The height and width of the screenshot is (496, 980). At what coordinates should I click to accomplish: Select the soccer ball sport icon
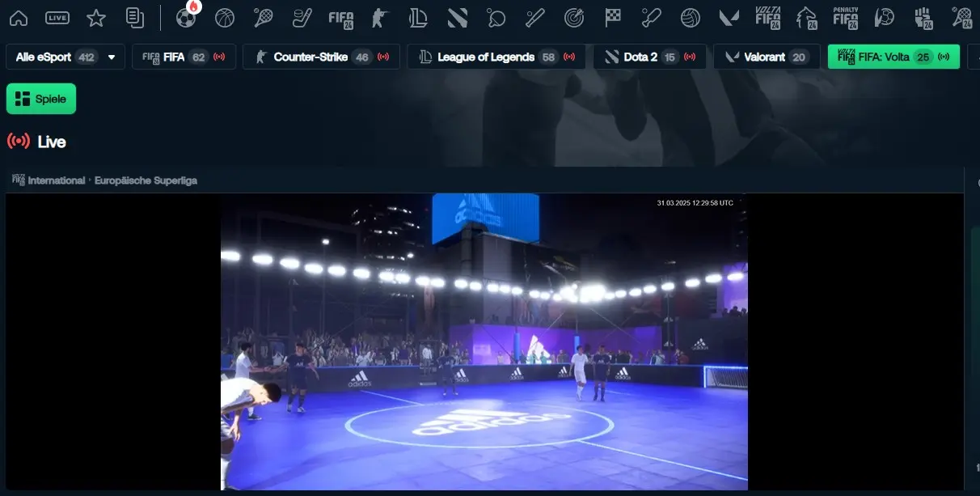coord(186,17)
